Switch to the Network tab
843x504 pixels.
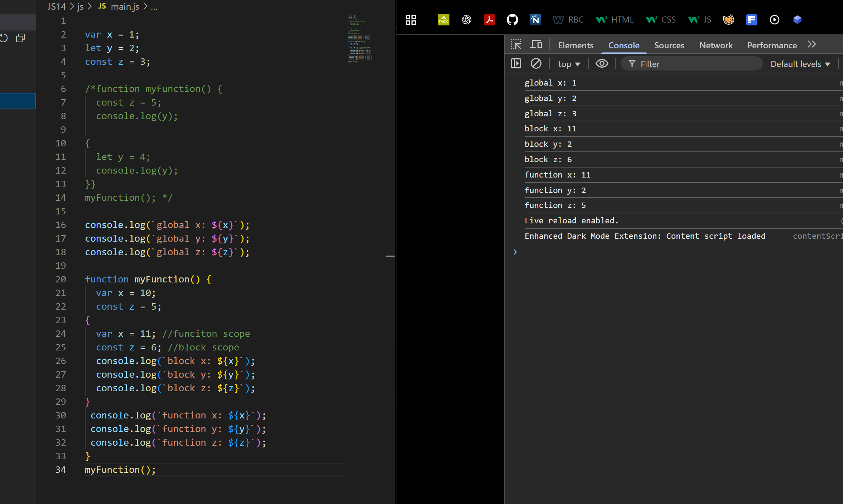tap(716, 45)
